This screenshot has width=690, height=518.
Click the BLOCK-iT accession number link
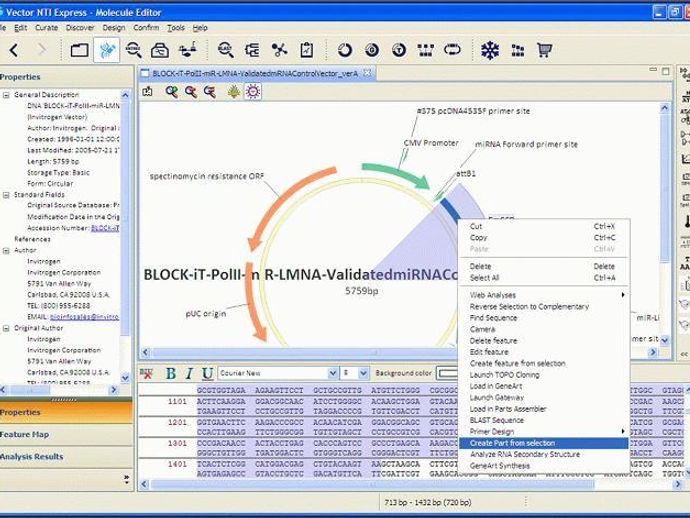click(x=105, y=228)
